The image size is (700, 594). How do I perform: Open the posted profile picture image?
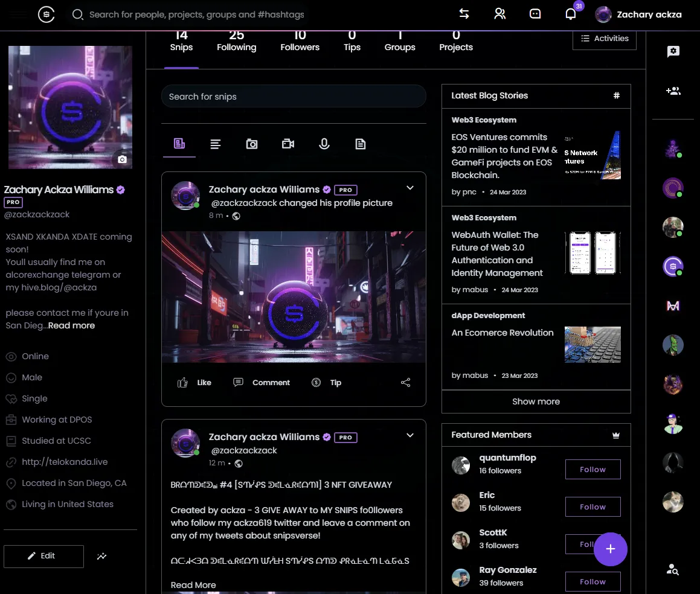294,297
